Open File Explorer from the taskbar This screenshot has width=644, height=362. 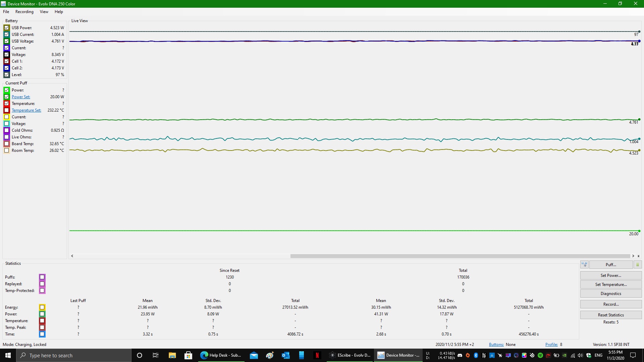click(x=172, y=355)
